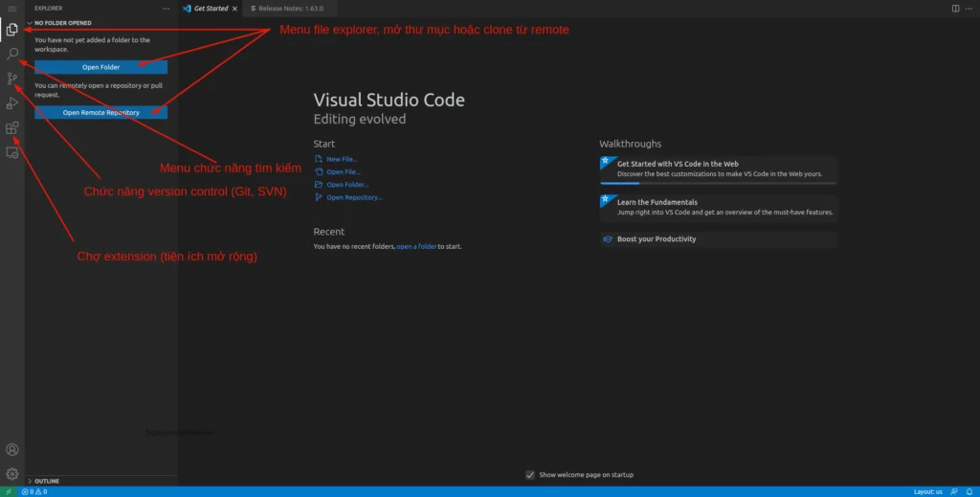This screenshot has width=980, height=497.
Task: Click the Visual Studio Code heading
Action: tap(389, 100)
